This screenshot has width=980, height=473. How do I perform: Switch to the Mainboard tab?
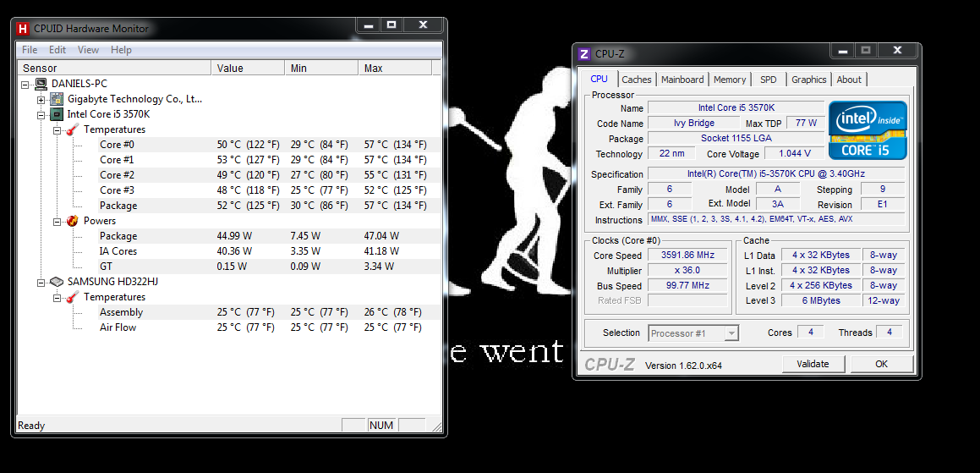[x=682, y=80]
